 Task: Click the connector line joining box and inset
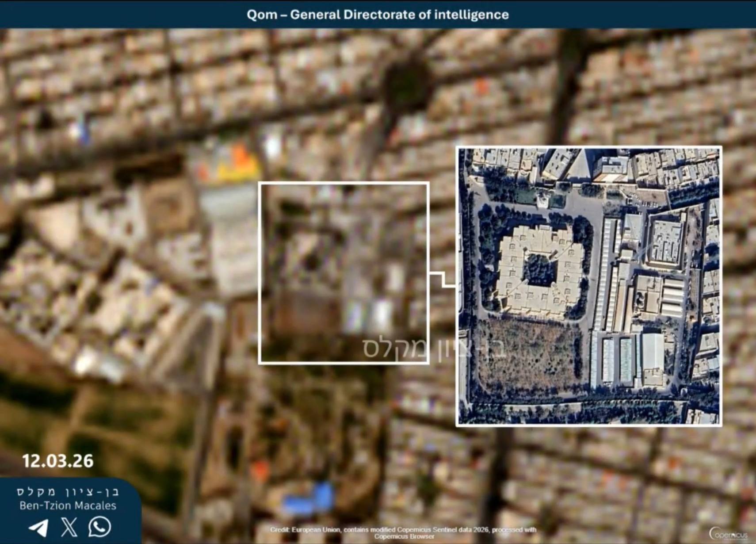point(442,280)
